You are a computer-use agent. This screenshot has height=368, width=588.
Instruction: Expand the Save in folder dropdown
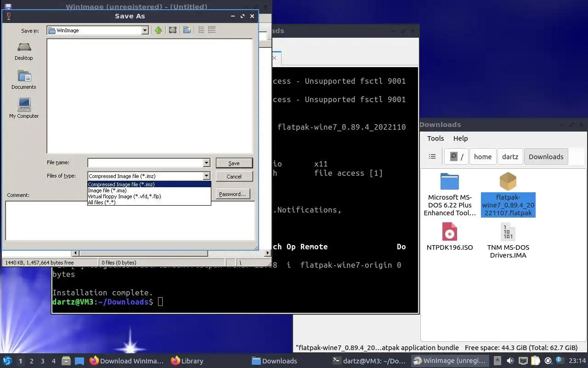(x=145, y=30)
